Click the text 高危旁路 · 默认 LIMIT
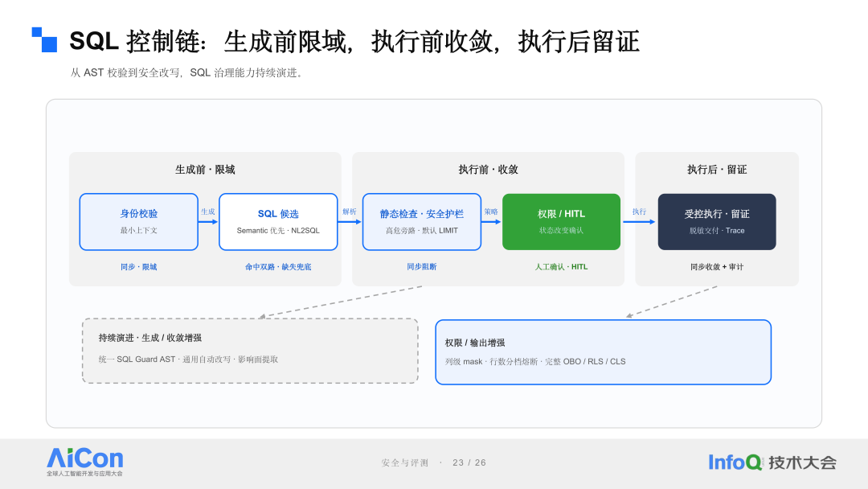Screen dimensions: 868x489 [422, 230]
